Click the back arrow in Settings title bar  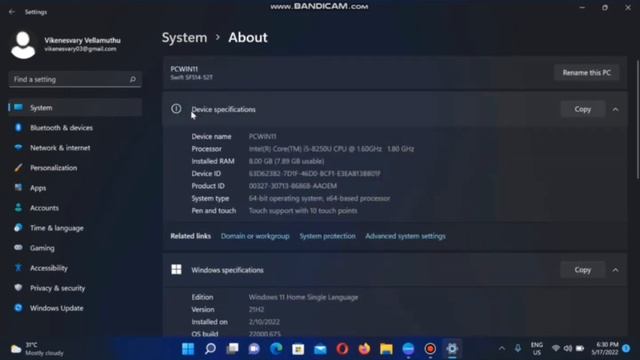[x=11, y=12]
